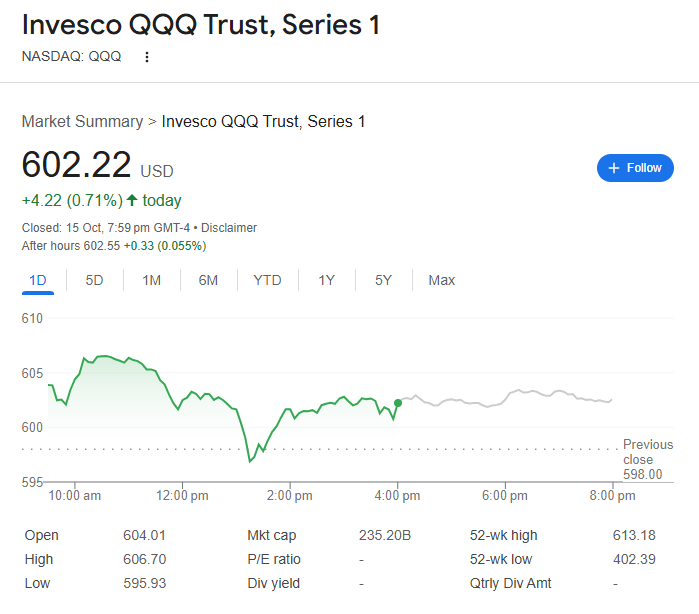Image resolution: width=699 pixels, height=614 pixels.
Task: Switch to the YTD tab
Action: (x=267, y=280)
